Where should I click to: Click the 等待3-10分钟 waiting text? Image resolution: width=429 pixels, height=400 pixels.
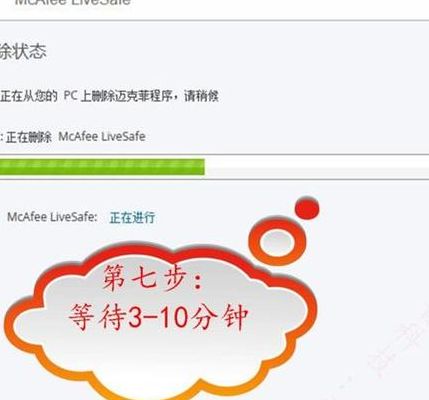point(159,317)
